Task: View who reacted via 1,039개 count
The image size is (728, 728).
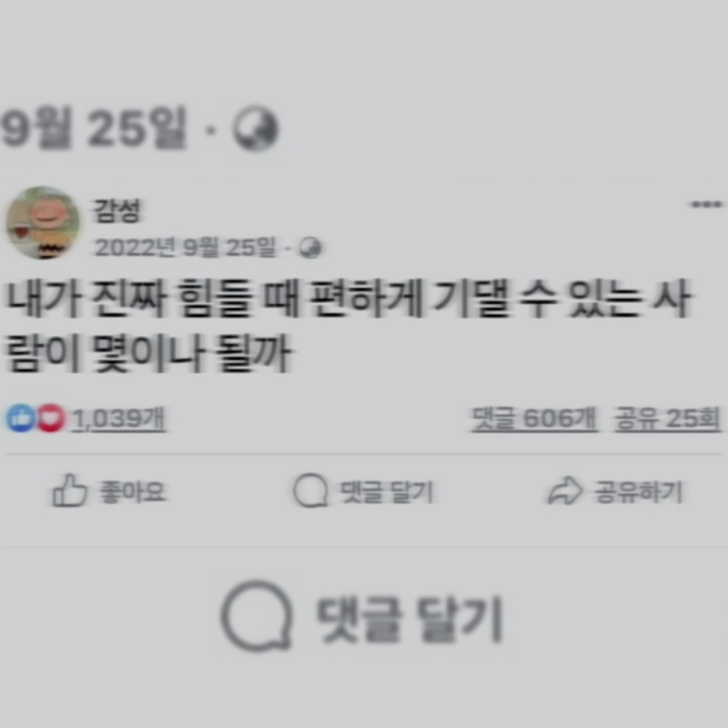Action: (118, 419)
